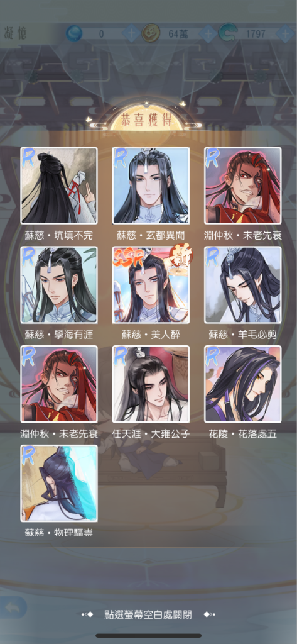The height and width of the screenshot is (644, 297).
Task: Add more gold coins with plus button
Action: [x=208, y=33]
